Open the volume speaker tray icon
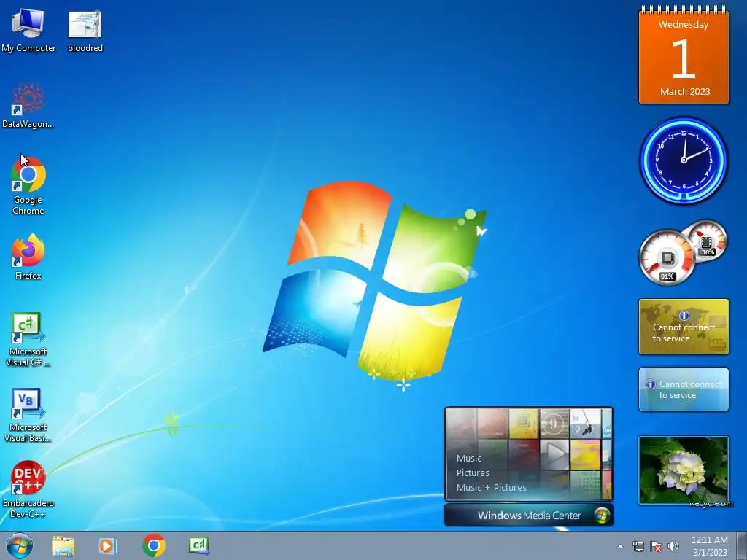This screenshot has width=747, height=560. coord(673,546)
